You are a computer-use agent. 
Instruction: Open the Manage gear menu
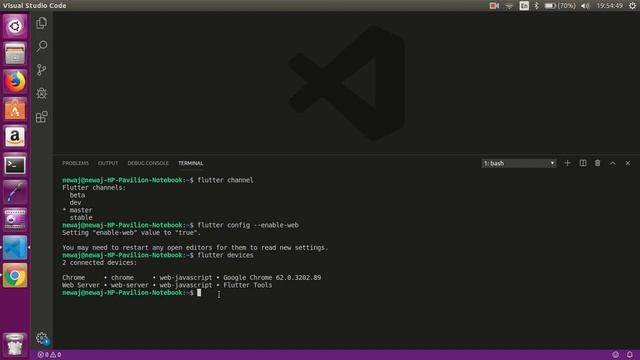click(41, 338)
